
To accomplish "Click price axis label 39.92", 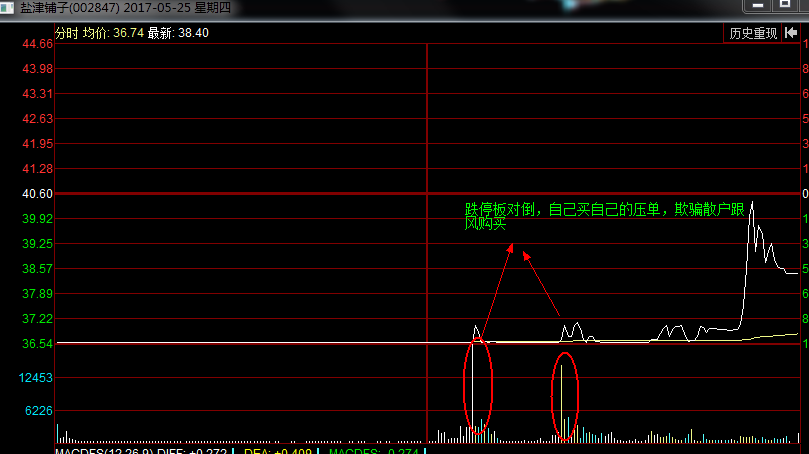I will tap(37, 219).
